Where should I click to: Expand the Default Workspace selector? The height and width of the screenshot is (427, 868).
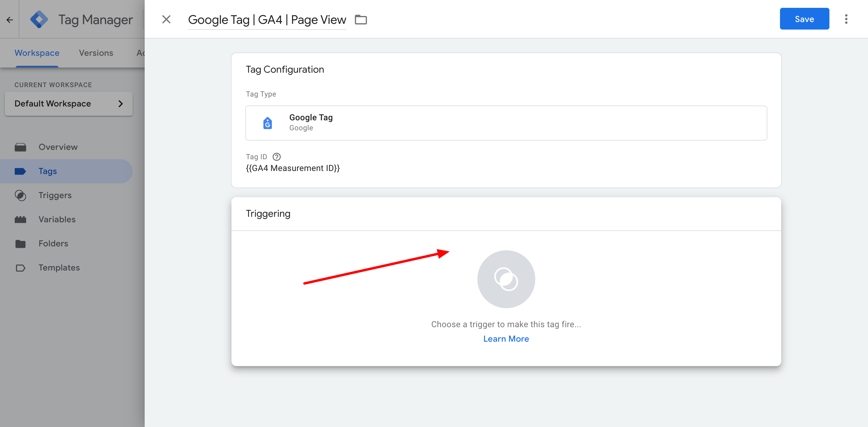[x=69, y=103]
